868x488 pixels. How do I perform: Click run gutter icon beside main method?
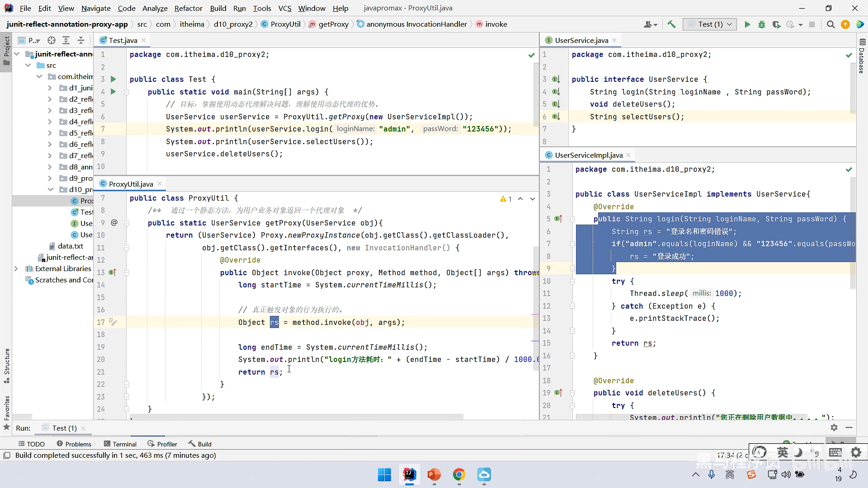click(x=113, y=92)
